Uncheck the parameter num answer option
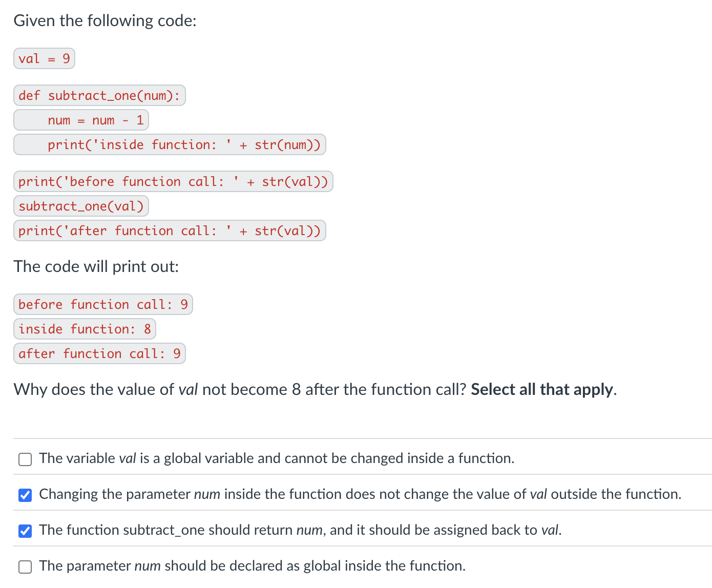712x588 pixels. click(25, 495)
